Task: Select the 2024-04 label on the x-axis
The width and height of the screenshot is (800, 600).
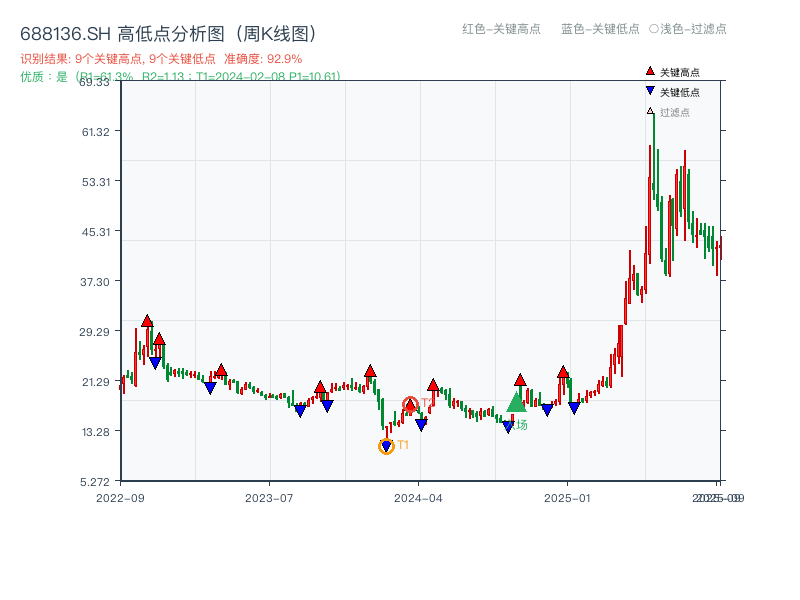Action: (415, 497)
